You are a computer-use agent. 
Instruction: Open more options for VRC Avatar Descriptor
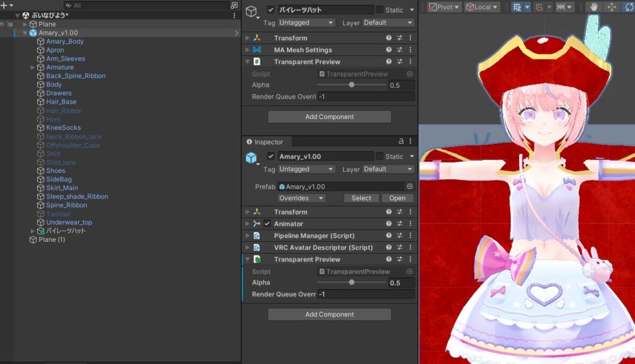[x=410, y=247]
